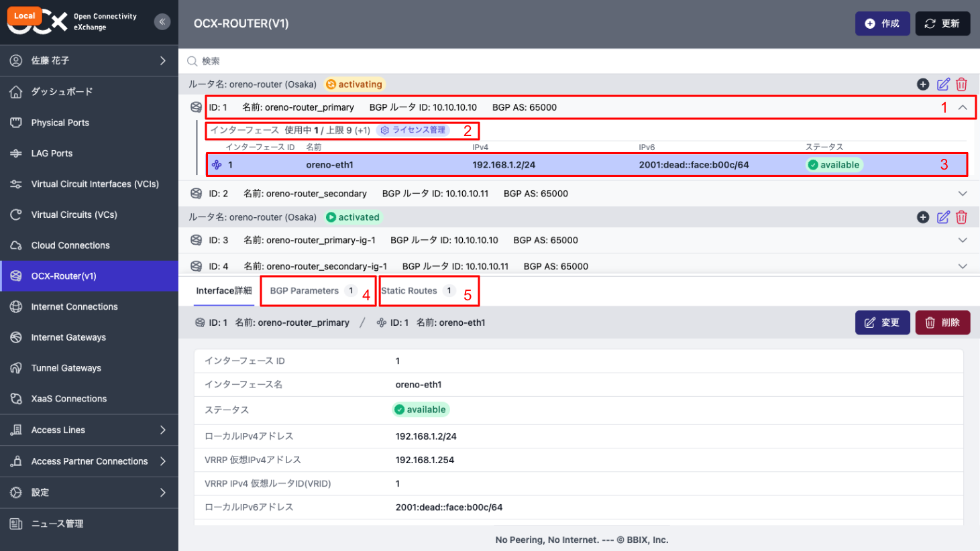
Task: Click the activated status badge
Action: pos(353,217)
